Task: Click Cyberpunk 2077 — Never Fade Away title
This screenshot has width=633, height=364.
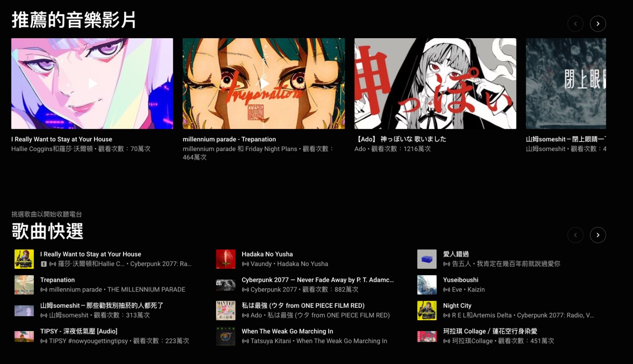Action: pyautogui.click(x=317, y=280)
